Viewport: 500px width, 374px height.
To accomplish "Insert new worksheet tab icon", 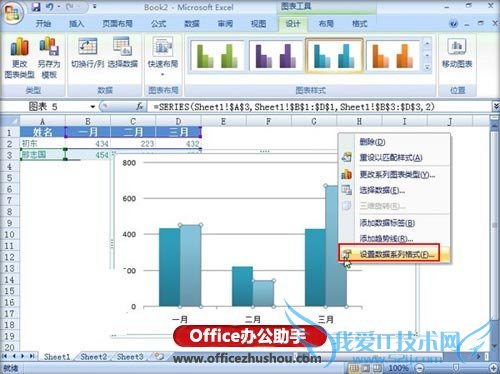I will [x=160, y=357].
